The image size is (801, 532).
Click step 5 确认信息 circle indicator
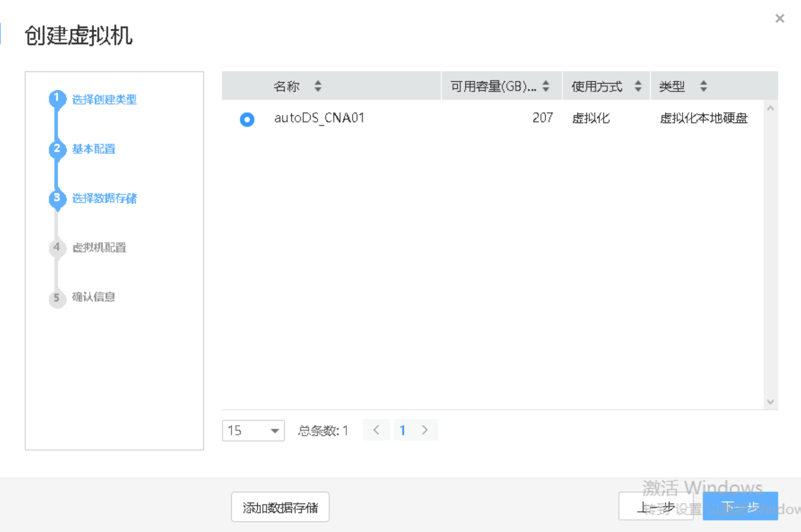(x=57, y=298)
